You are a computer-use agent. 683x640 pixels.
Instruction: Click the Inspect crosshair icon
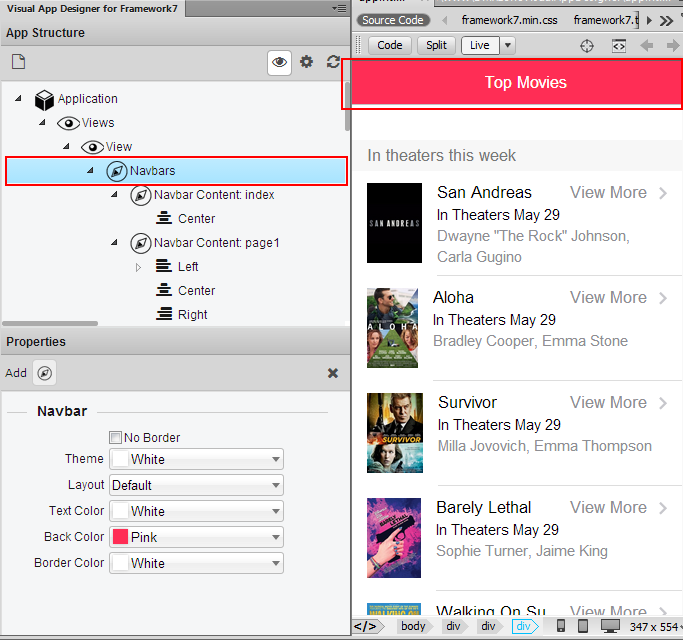(587, 46)
